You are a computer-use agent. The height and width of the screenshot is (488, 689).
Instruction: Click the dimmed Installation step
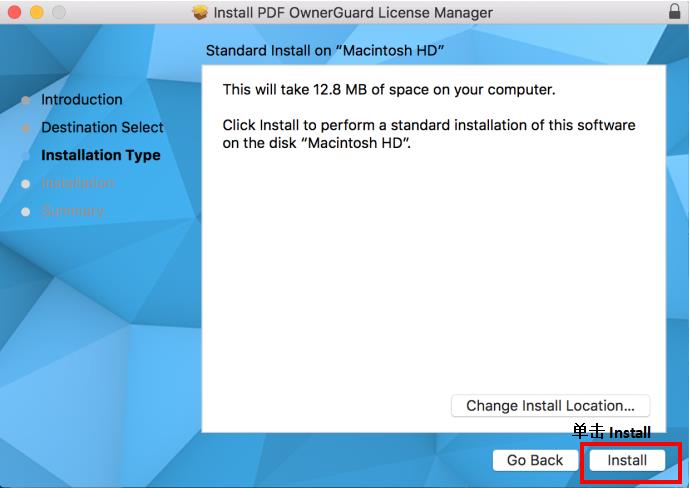coord(78,183)
